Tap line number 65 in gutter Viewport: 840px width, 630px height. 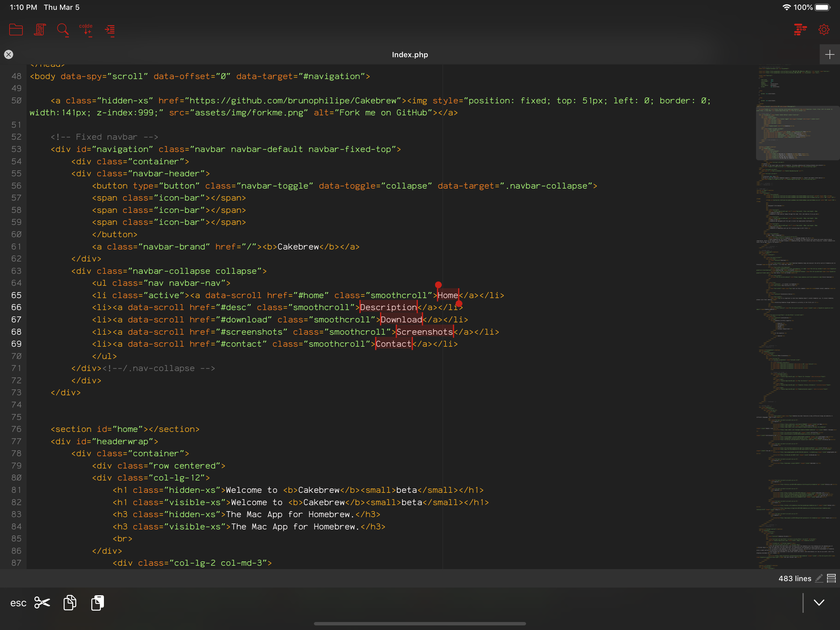click(x=16, y=295)
